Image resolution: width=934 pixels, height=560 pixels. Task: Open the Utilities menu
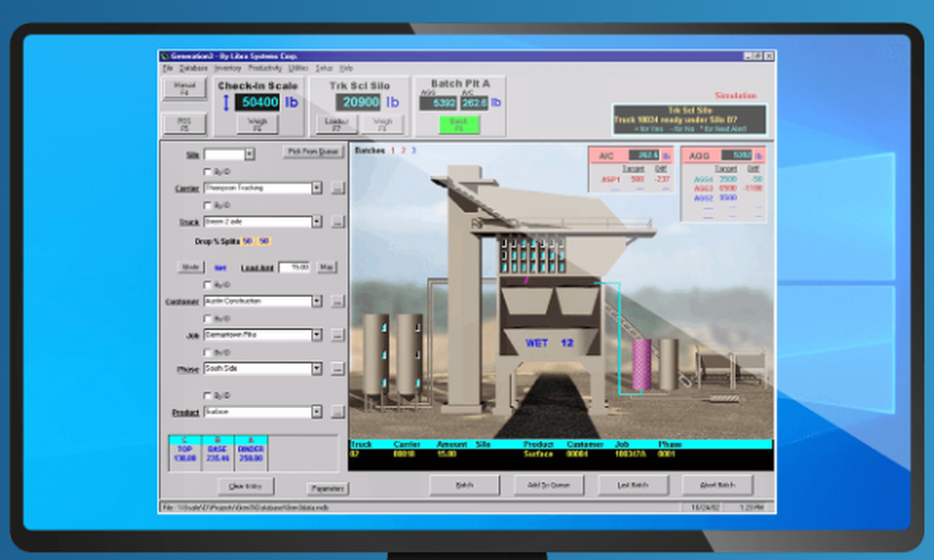[x=298, y=68]
